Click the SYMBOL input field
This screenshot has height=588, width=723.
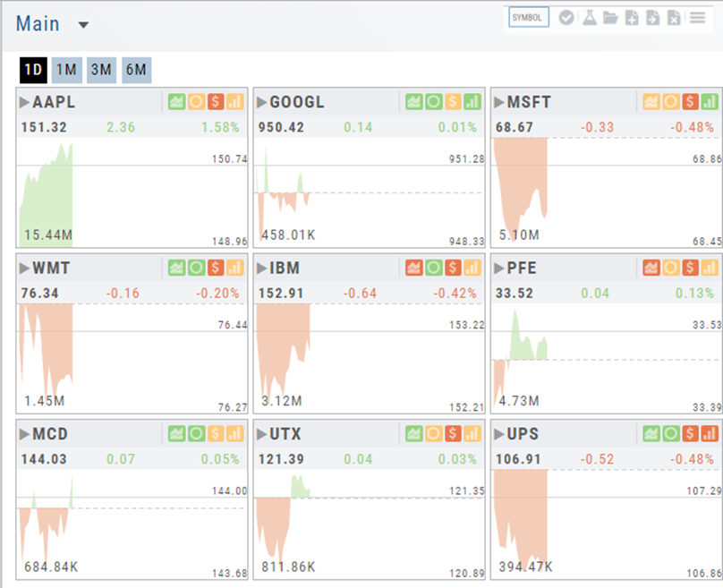(528, 18)
